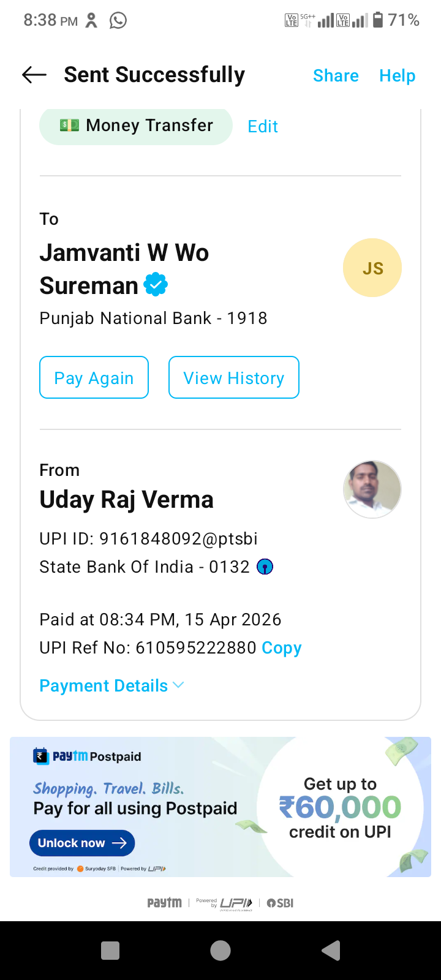Edit the payment category tag
Image resolution: width=441 pixels, height=980 pixels.
tap(263, 127)
